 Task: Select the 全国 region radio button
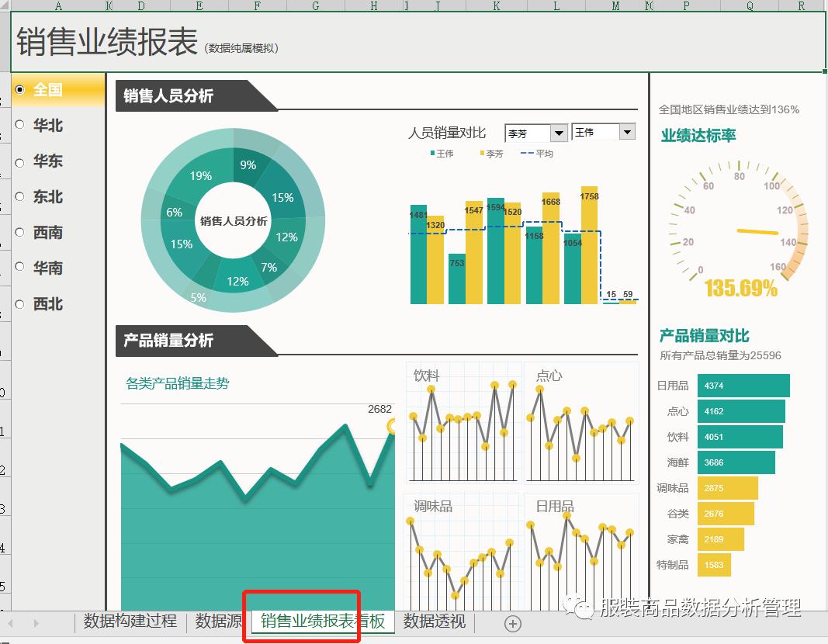pos(21,89)
